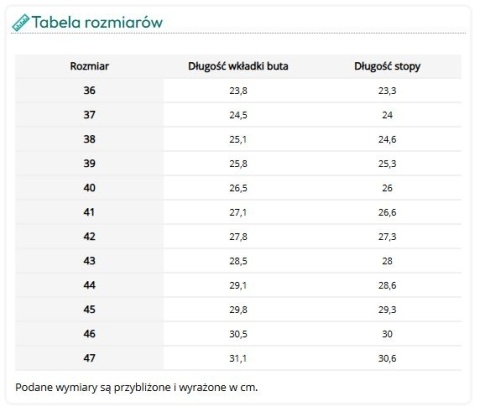Image resolution: width=480 pixels, height=412 pixels.
Task: Click size 45 in the size column
Action: [x=89, y=309]
